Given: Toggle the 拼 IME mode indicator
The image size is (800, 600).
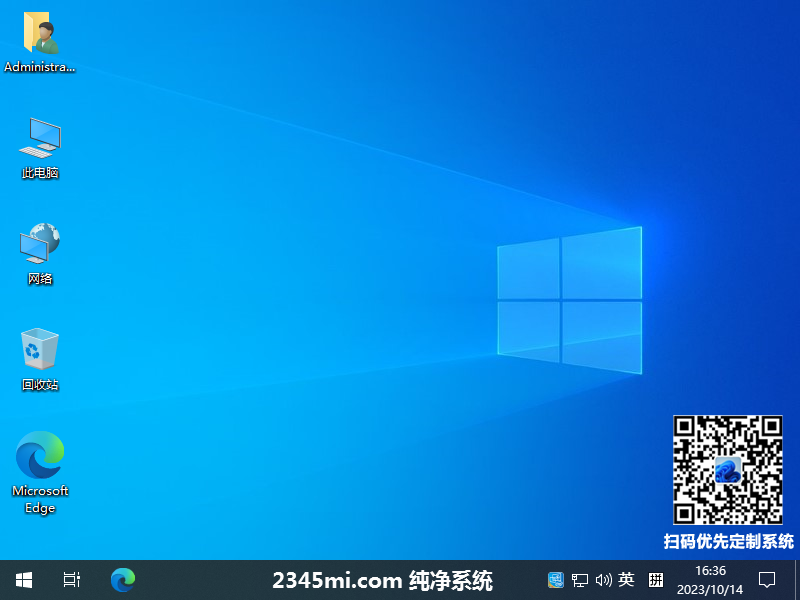Looking at the screenshot, I should [x=656, y=579].
